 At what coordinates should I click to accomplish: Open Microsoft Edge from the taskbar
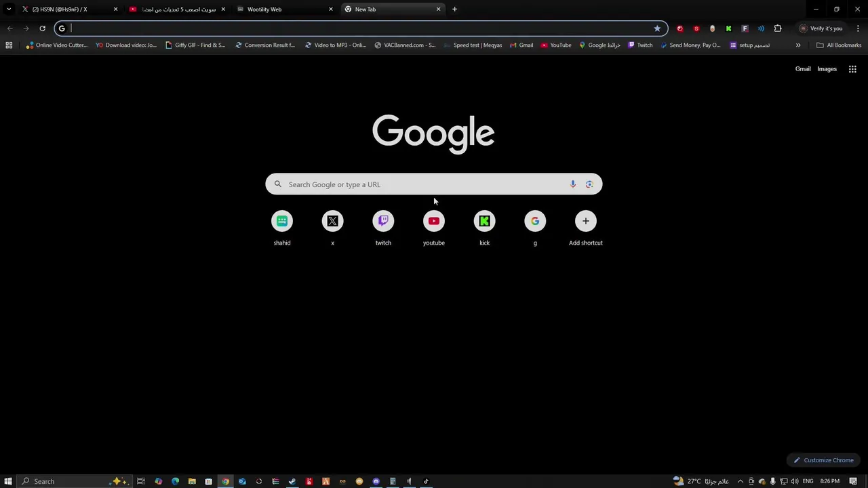pos(175,481)
